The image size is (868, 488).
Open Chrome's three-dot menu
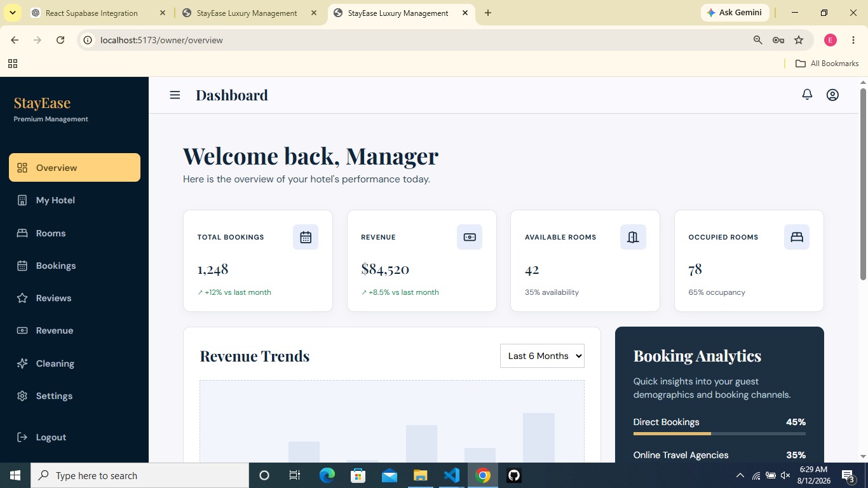click(853, 40)
